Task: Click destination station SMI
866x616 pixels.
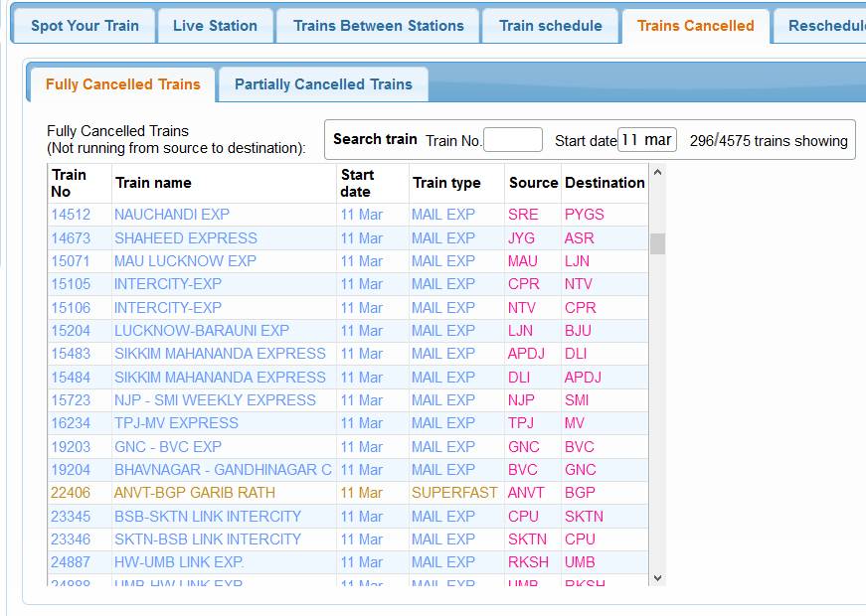Action: [x=577, y=400]
